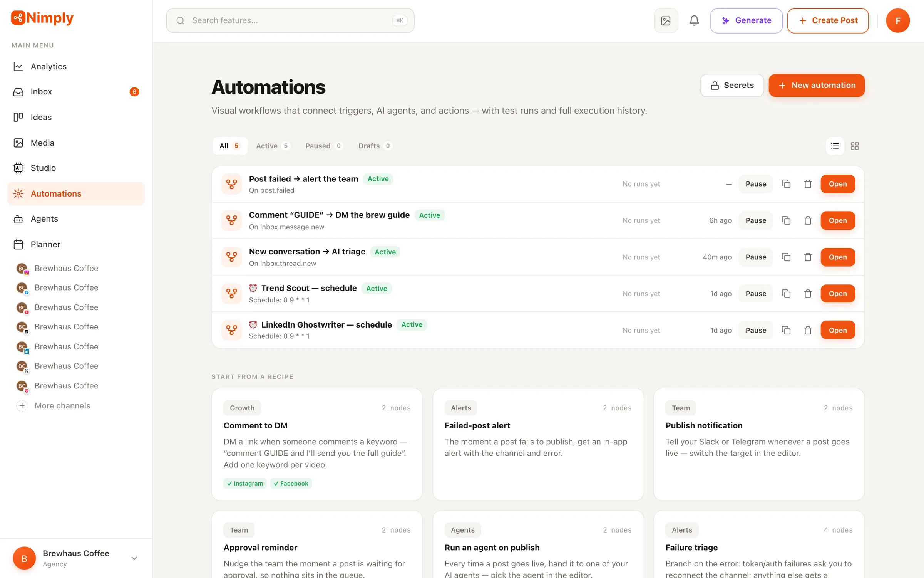
Task: Pause 'Post failed → alert the team'
Action: [756, 184]
